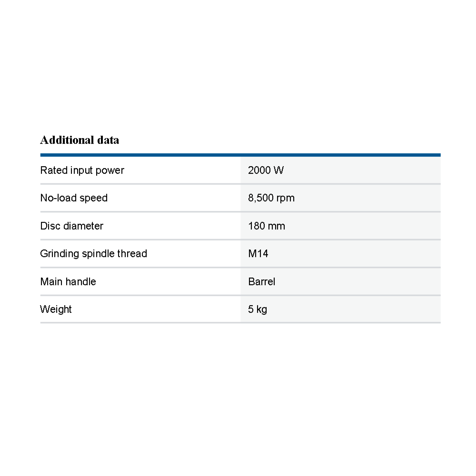The image size is (476, 476).
Task: Click the 8,500 rpm value
Action: coord(271,198)
